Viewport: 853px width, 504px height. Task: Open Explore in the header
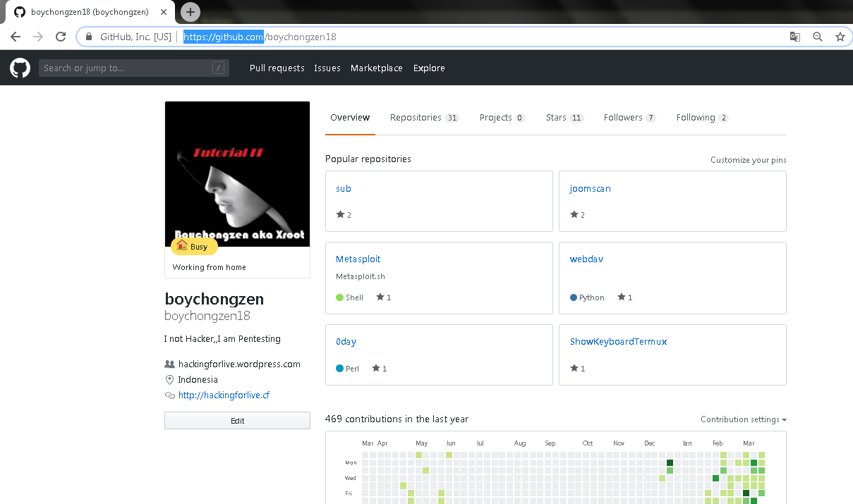click(429, 68)
